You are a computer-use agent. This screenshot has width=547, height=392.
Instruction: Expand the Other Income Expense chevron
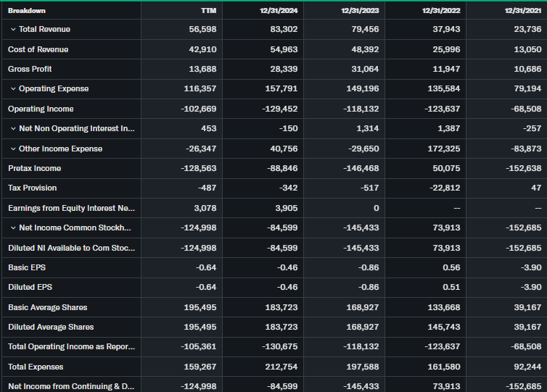tap(13, 149)
